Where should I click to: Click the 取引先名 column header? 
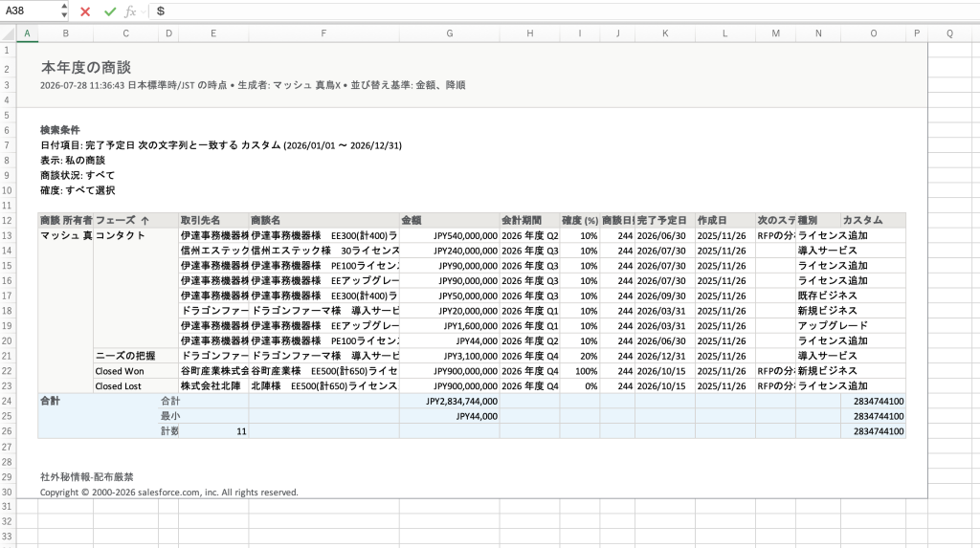[x=213, y=221]
